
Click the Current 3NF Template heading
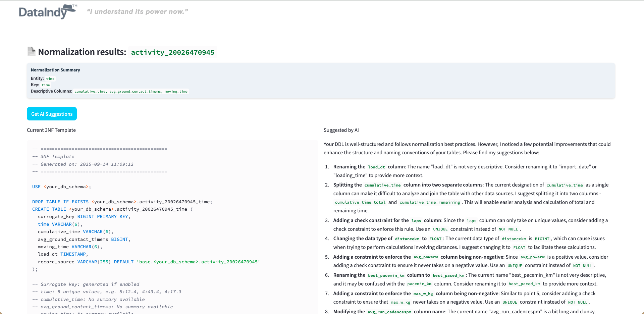[51, 130]
